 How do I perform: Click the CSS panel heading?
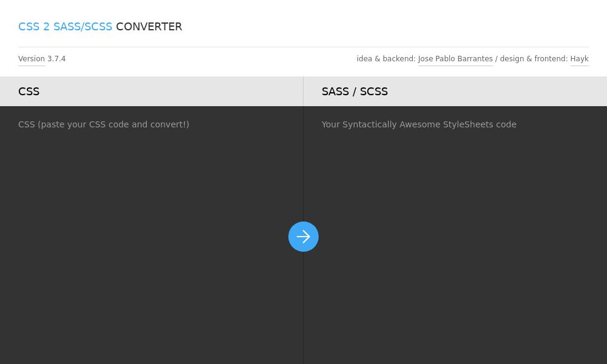pyautogui.click(x=29, y=91)
